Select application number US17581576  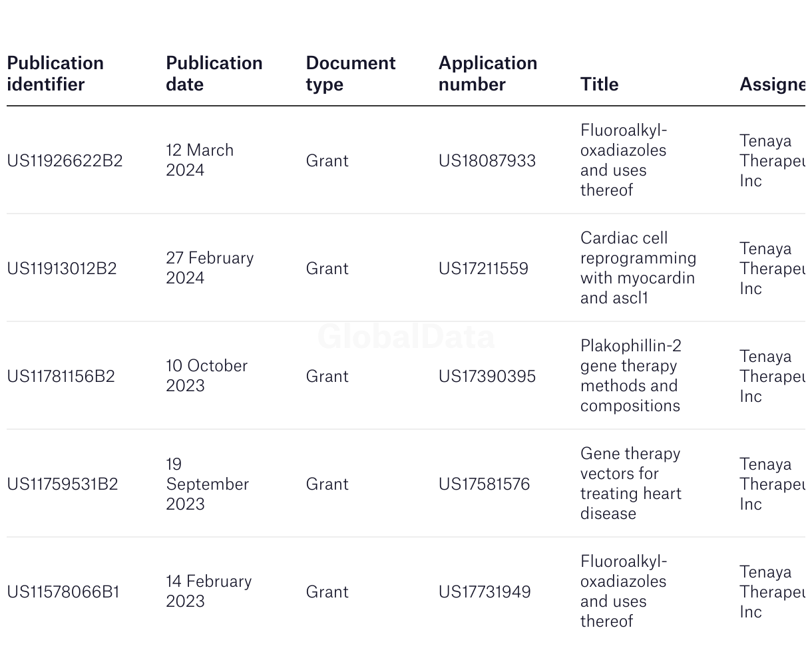tap(484, 484)
